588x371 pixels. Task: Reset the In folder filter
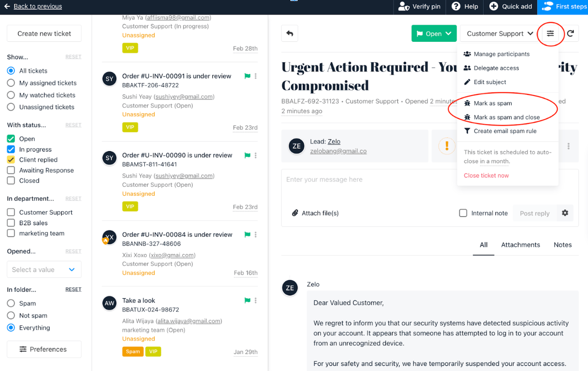pyautogui.click(x=73, y=289)
